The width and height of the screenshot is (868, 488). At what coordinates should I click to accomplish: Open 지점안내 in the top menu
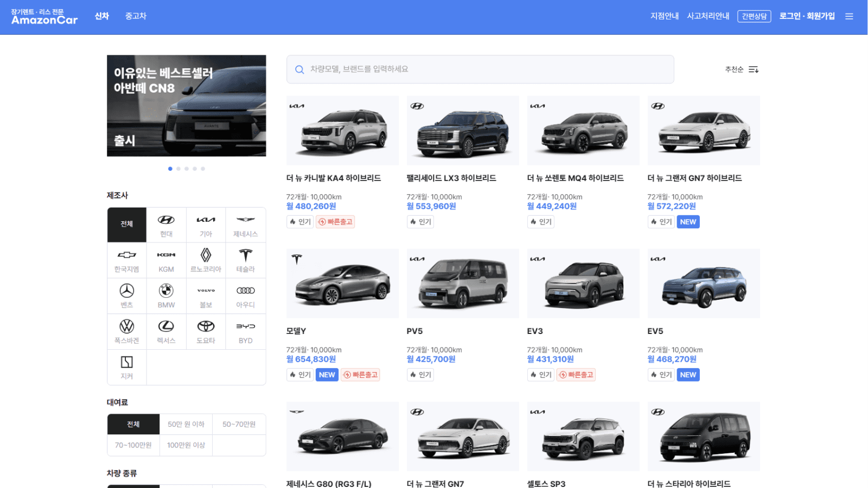(665, 16)
